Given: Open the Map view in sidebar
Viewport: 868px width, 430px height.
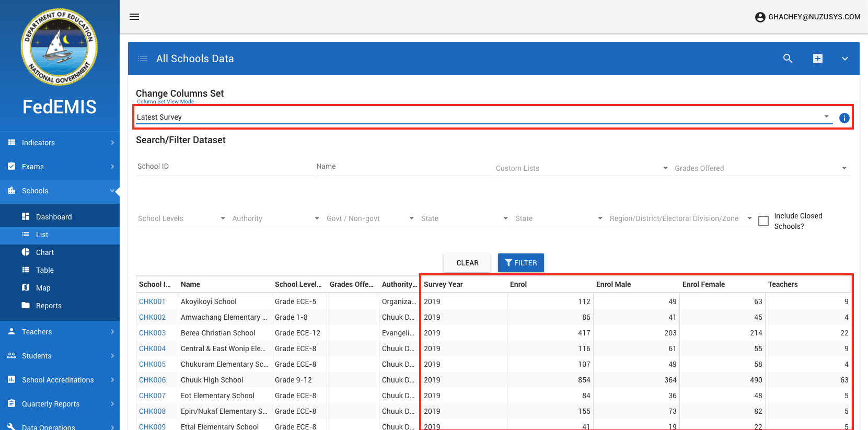Looking at the screenshot, I should click(43, 288).
